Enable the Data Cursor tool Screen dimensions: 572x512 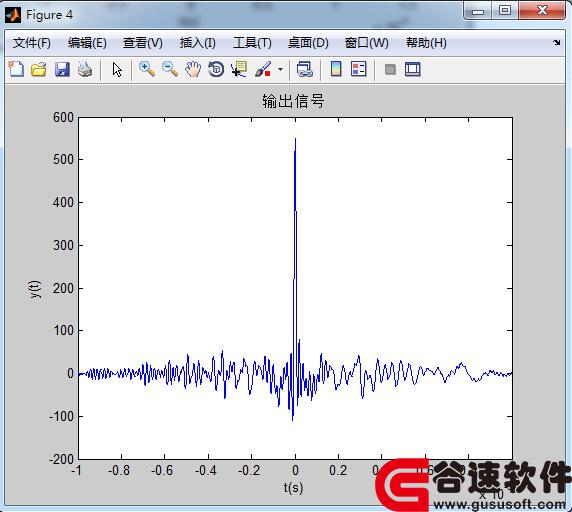(x=239, y=69)
